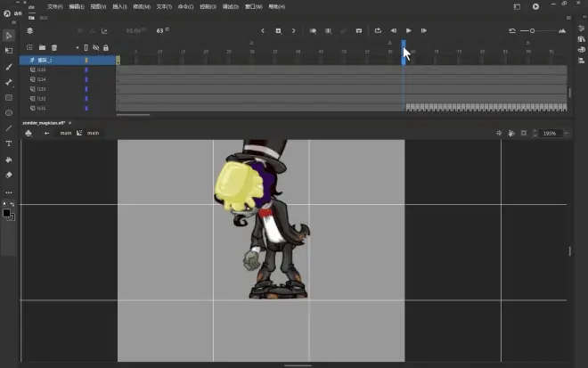Open the Window menu 窗口(W)
This screenshot has height=368, width=588.
click(254, 7)
